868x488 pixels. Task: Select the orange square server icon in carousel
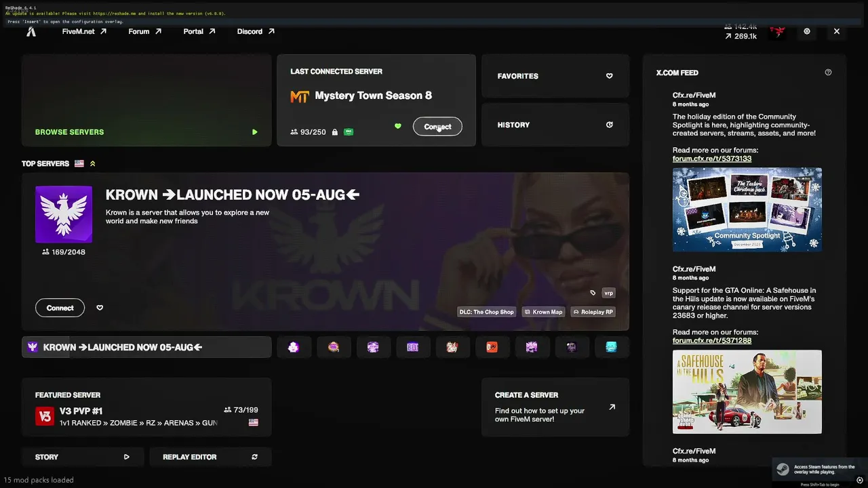tap(492, 347)
